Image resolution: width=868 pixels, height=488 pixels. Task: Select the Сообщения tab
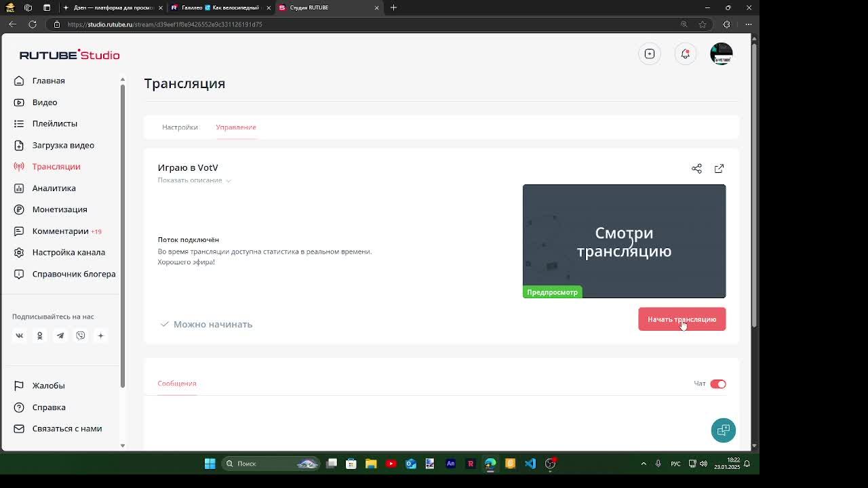point(177,384)
